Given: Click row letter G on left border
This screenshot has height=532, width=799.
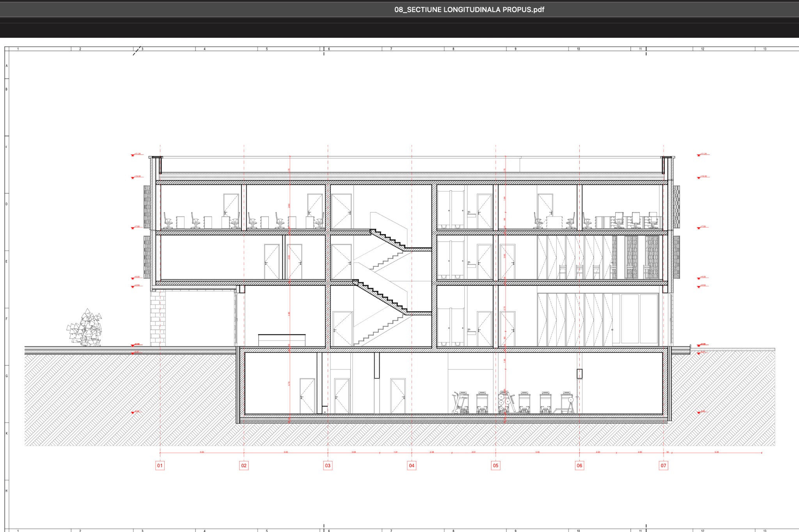Looking at the screenshot, I should [x=7, y=376].
